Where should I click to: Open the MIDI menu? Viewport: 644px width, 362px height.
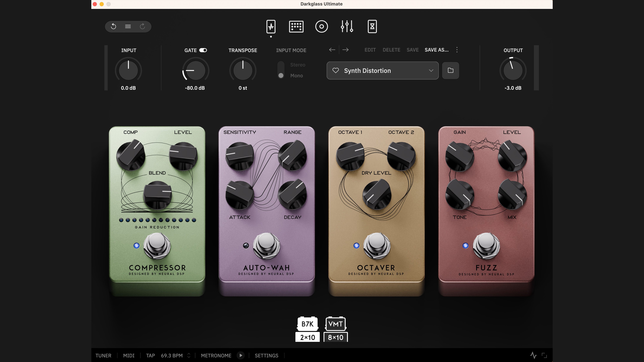point(129,356)
